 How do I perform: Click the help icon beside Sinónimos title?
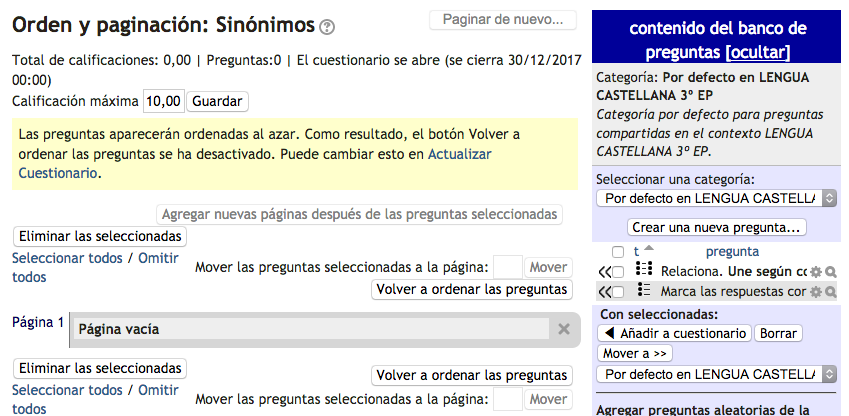point(327,27)
